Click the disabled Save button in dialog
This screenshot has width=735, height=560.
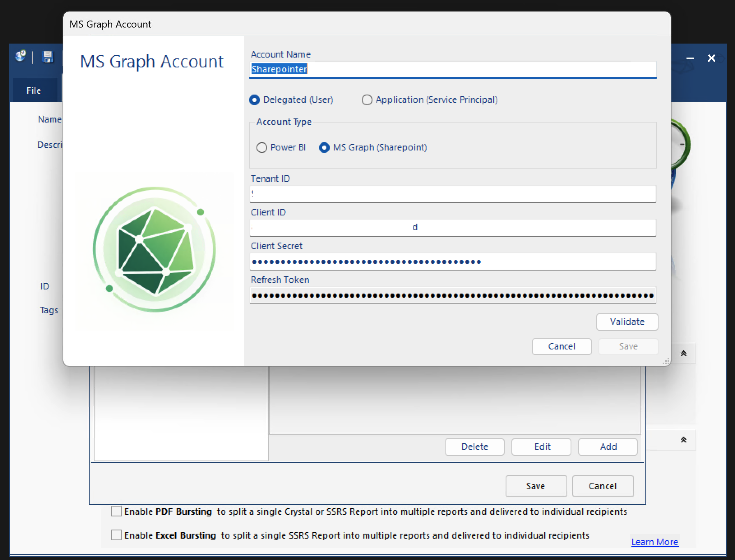[628, 347]
